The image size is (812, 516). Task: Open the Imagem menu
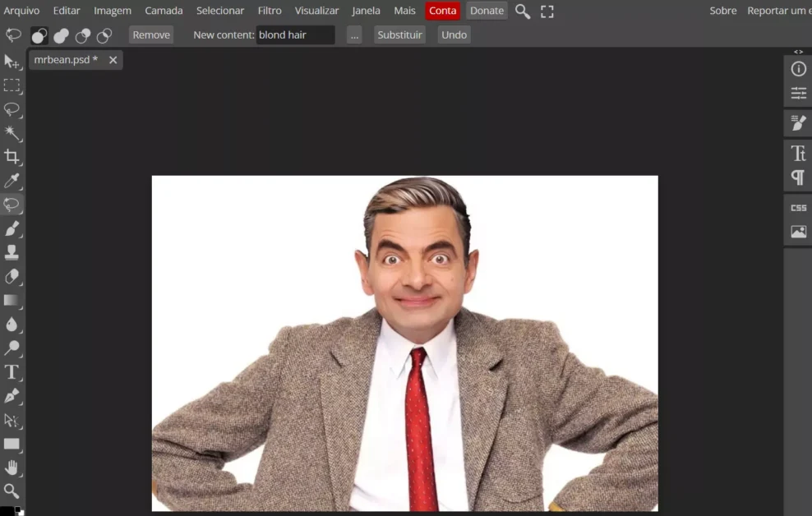113,11
